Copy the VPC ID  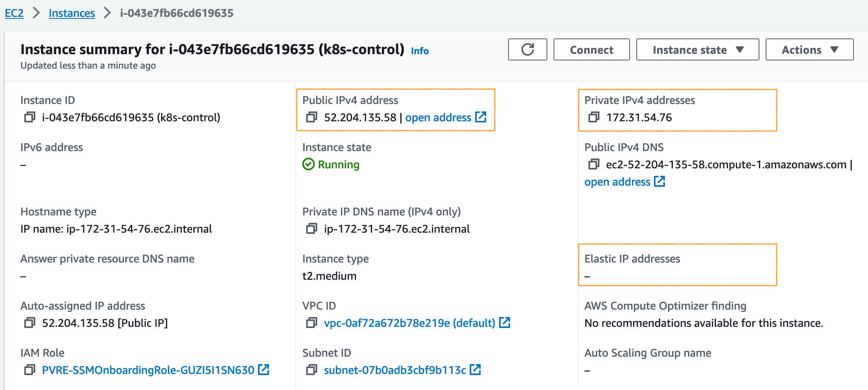312,323
